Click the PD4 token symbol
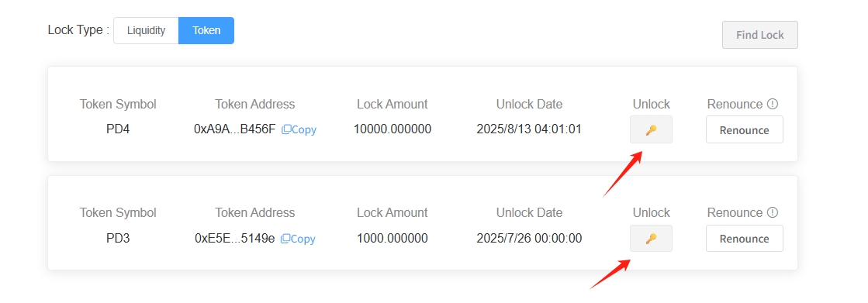The image size is (868, 303). point(118,129)
